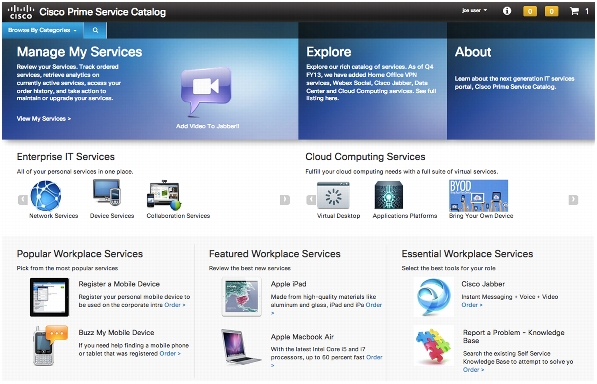Screen dimensions: 597x384
Task: Order Cisco Jabber
Action: pyautogui.click(x=472, y=305)
